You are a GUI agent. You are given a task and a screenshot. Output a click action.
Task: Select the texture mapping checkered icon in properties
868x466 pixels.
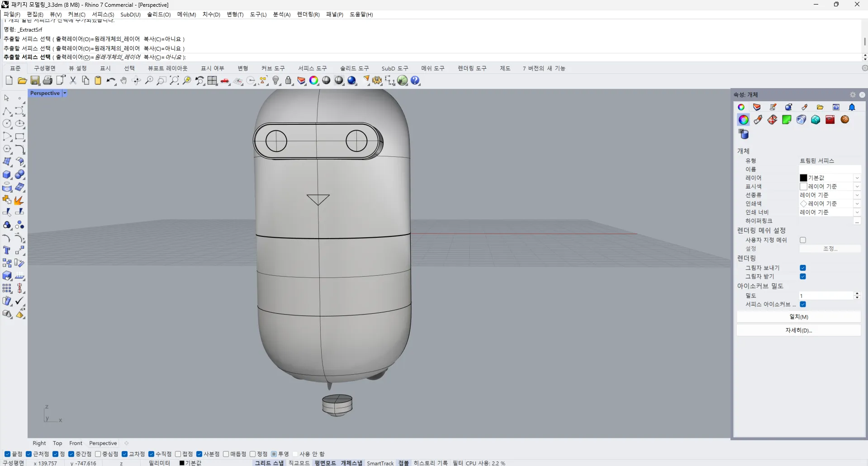tap(772, 120)
